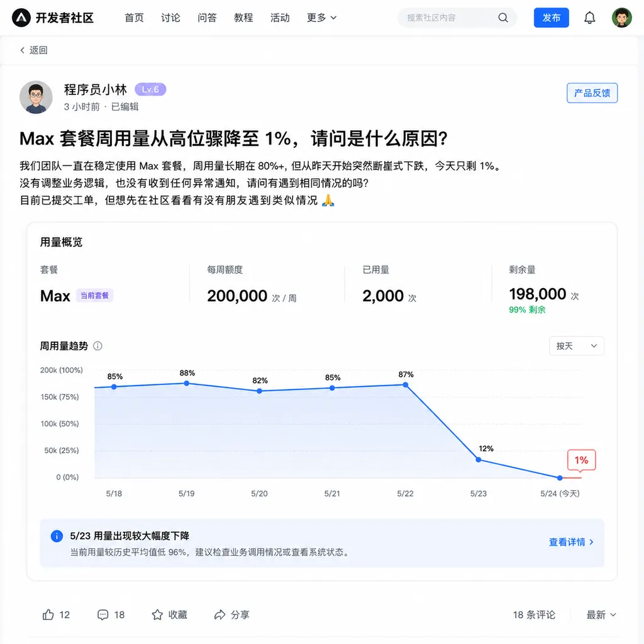Expand the 更多 menu
Viewport: 644px width, 644px height.
pos(321,18)
